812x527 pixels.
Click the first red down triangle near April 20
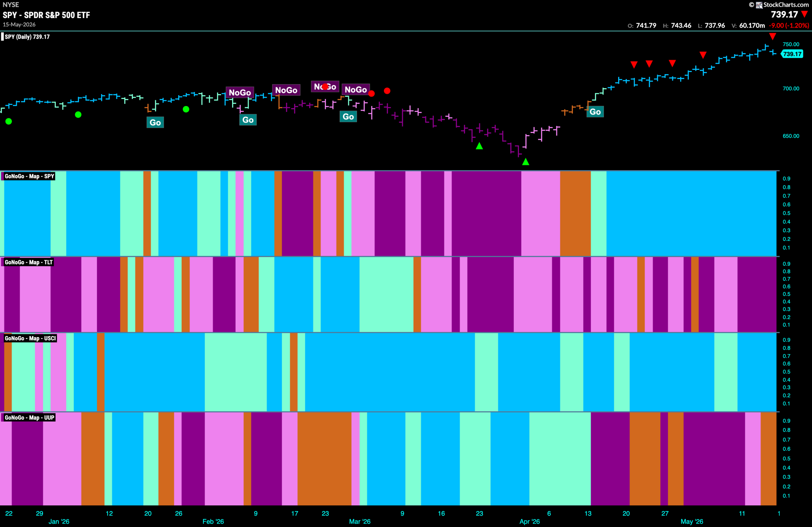click(x=634, y=64)
